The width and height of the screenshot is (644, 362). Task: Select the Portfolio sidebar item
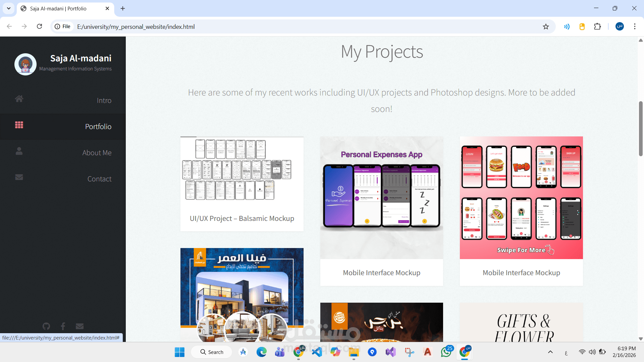click(x=98, y=127)
